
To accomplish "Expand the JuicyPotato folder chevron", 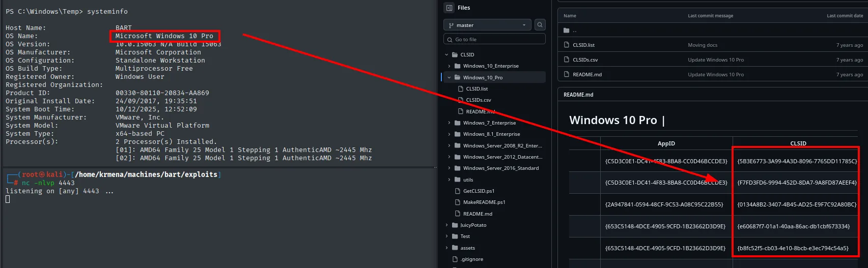I will click(446, 225).
